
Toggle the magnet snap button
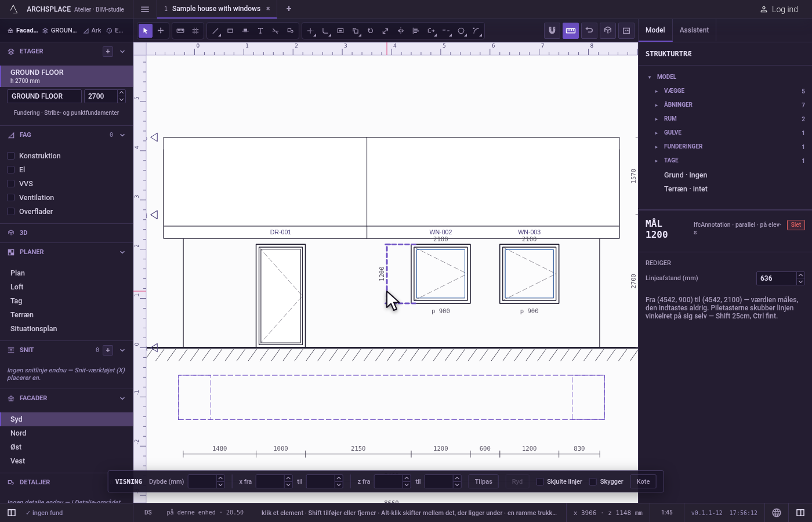coord(552,31)
